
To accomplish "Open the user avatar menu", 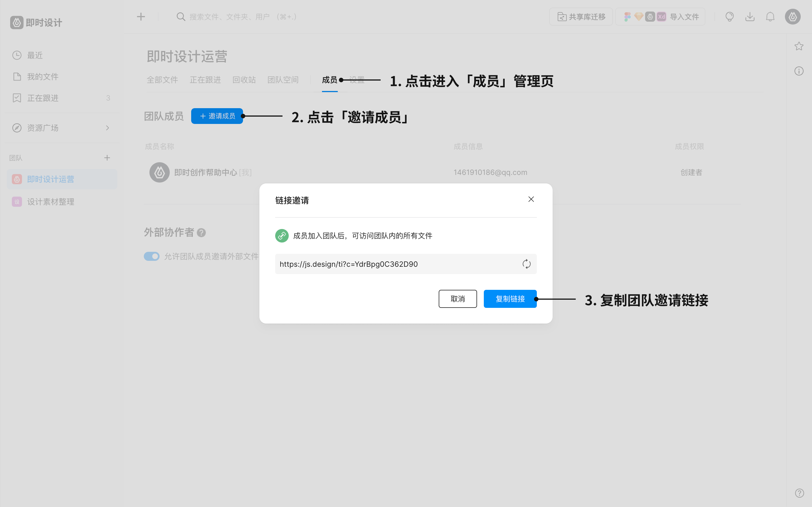I will (x=793, y=17).
